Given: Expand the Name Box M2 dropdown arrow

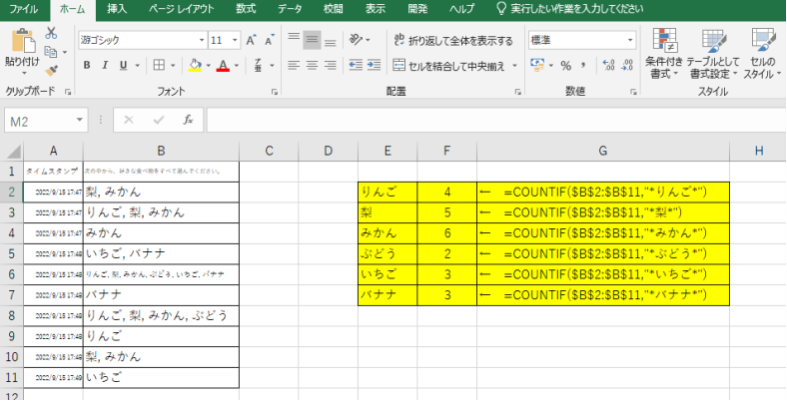Looking at the screenshot, I should pyautogui.click(x=79, y=120).
